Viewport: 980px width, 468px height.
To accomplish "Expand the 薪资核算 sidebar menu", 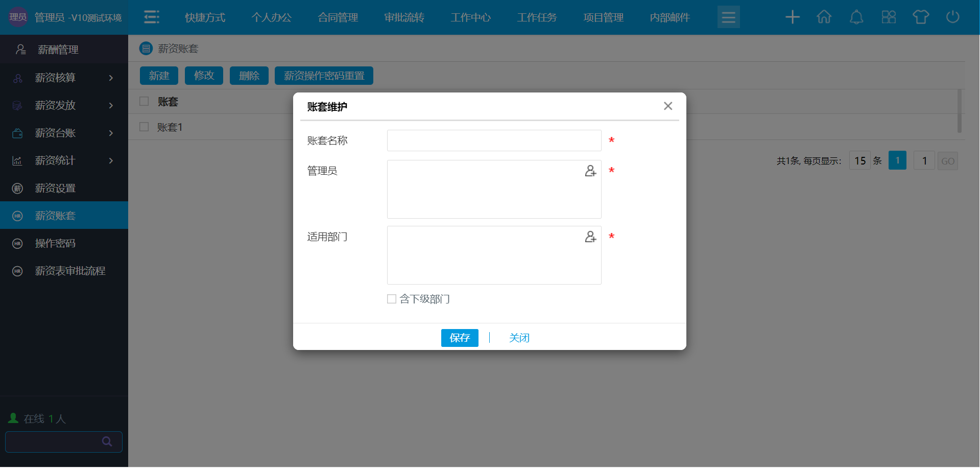I will (x=64, y=78).
